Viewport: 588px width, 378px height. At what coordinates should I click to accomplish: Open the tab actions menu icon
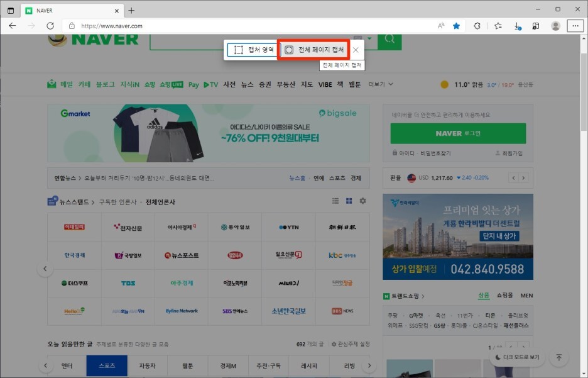pos(11,11)
